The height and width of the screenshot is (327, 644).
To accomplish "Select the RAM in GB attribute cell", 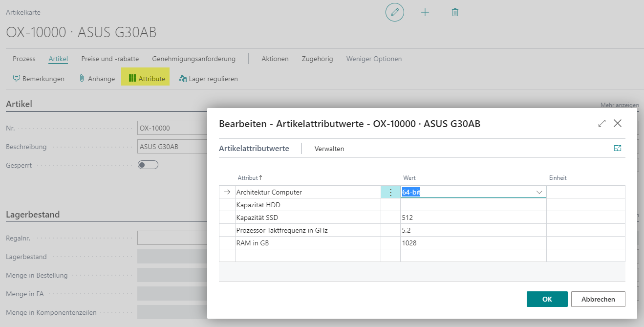I will click(308, 243).
